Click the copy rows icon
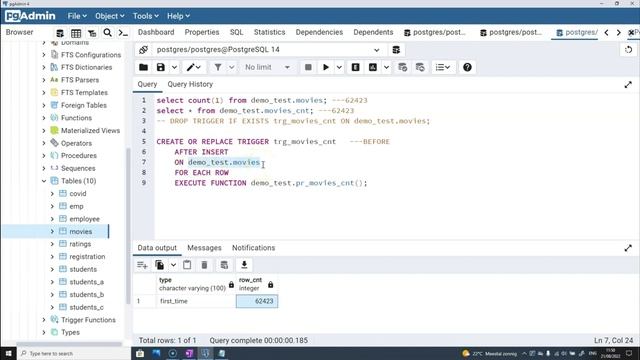This screenshot has width=640, height=360. click(x=160, y=265)
